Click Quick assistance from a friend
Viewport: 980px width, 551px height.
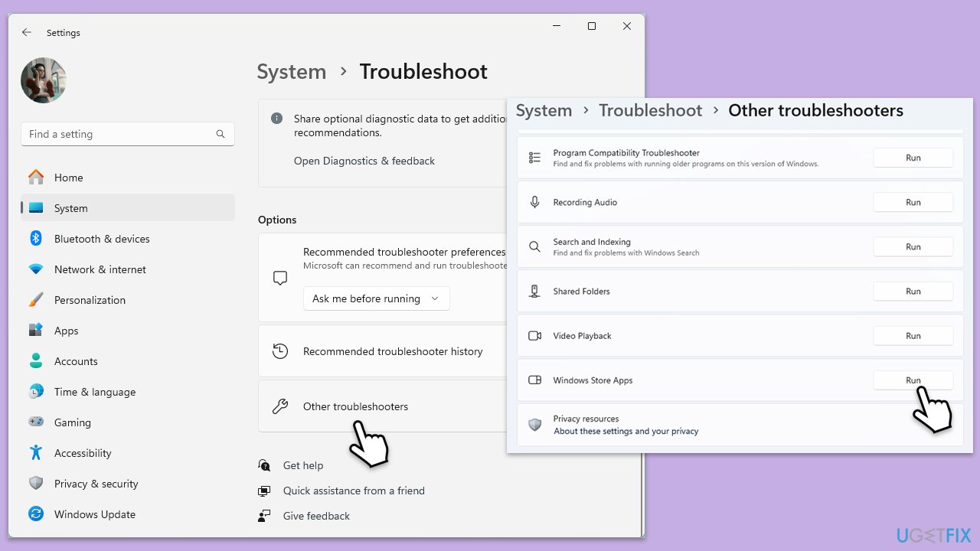click(354, 491)
